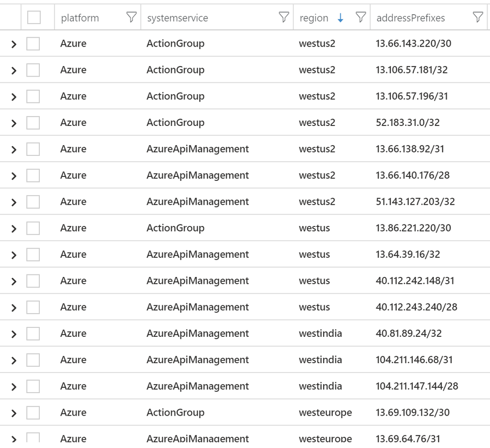490x448 pixels.
Task: Click westindia in the 40.81.89.24/32 row
Action: point(320,334)
